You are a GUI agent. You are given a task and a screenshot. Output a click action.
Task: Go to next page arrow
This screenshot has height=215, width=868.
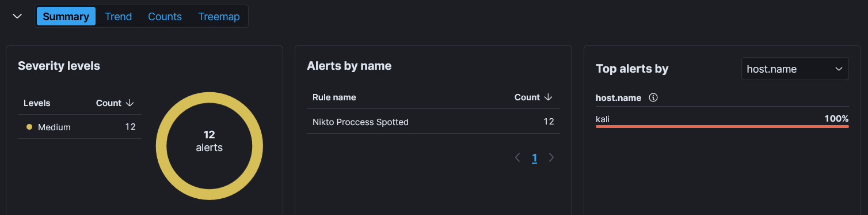pos(551,157)
